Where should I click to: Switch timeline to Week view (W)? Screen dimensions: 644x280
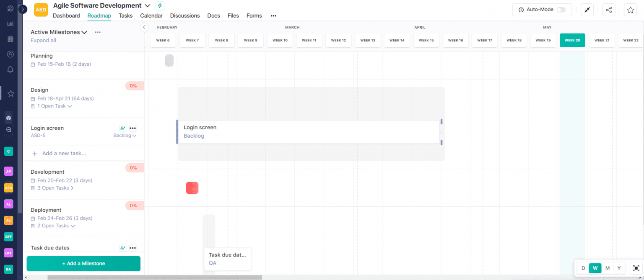(595, 268)
